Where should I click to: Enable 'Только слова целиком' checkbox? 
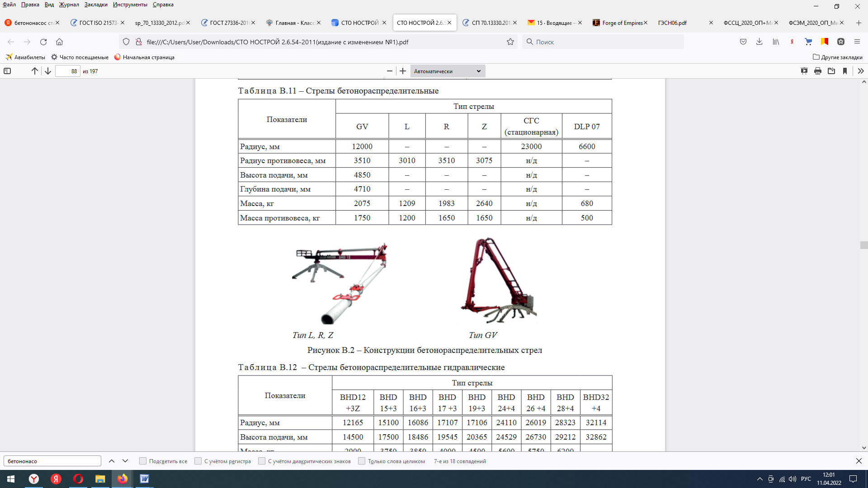362,461
